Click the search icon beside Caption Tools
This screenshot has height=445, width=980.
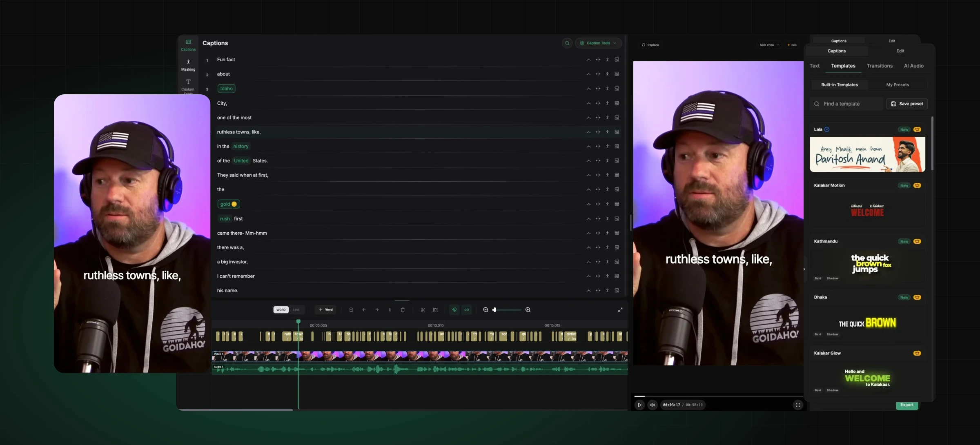pos(567,43)
